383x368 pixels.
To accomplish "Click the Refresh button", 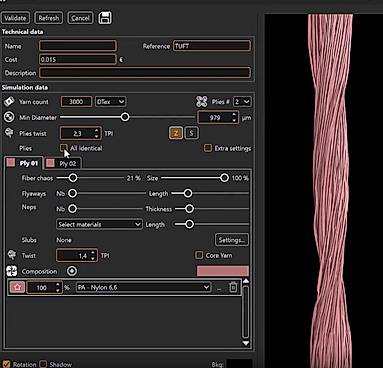I will click(49, 18).
